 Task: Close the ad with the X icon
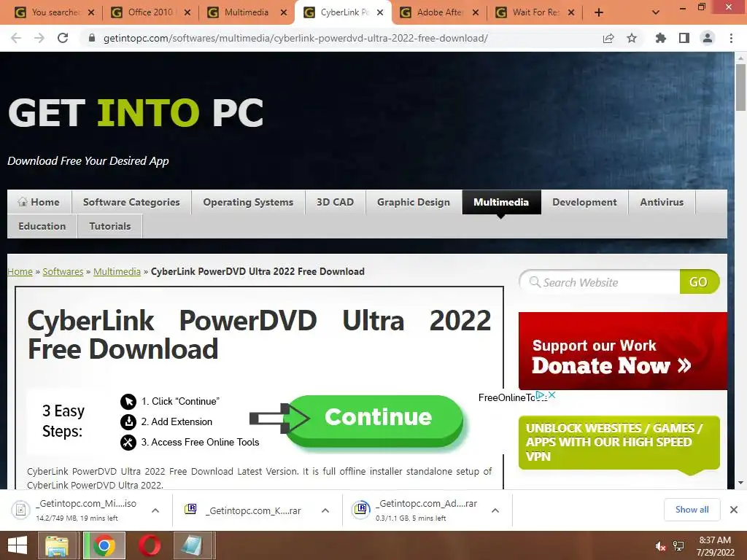pos(551,394)
